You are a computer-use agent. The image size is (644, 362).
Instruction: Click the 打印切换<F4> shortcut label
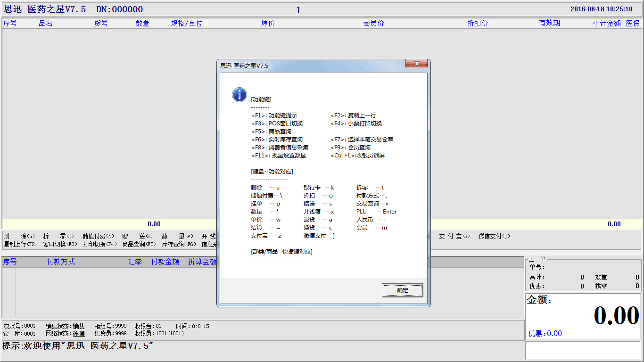tap(100, 244)
